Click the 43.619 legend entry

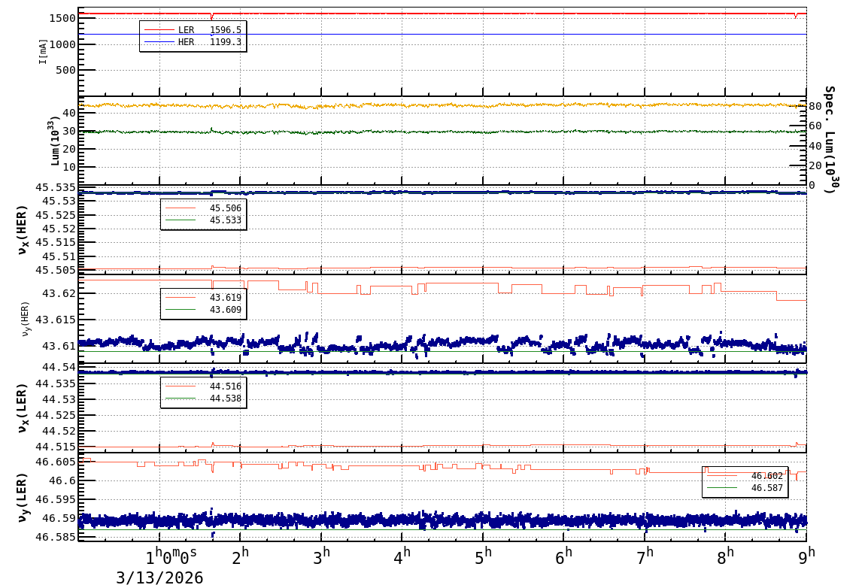click(203, 298)
